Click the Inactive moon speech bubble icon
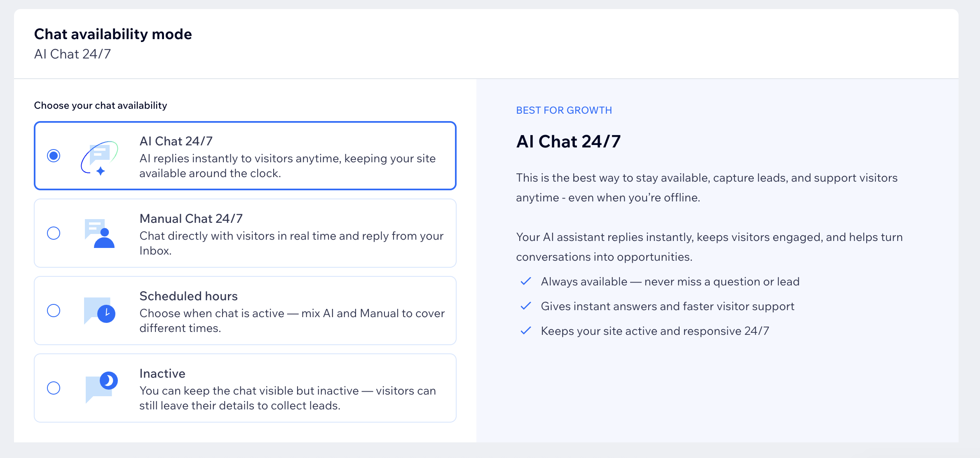Screen dimensions: 980x458 point(108,380)
